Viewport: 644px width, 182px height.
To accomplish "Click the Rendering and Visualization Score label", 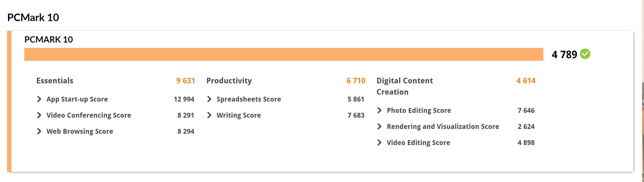I will click(443, 127).
